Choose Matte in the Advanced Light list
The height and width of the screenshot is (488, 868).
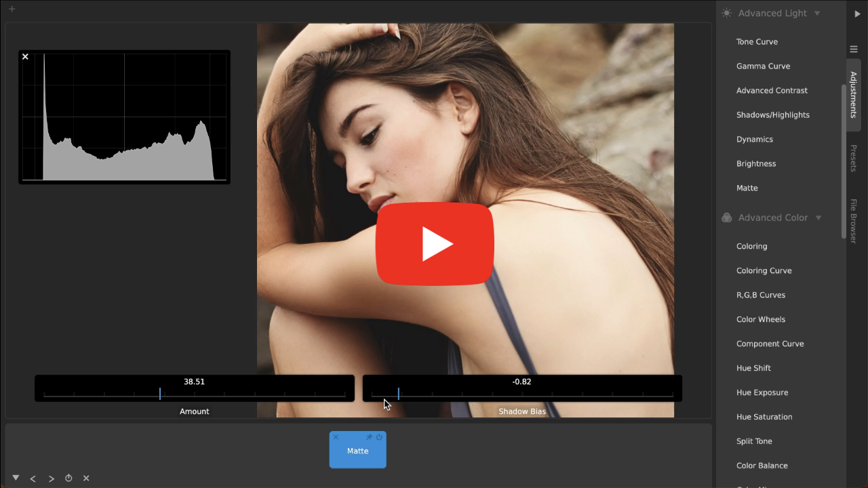tap(747, 188)
